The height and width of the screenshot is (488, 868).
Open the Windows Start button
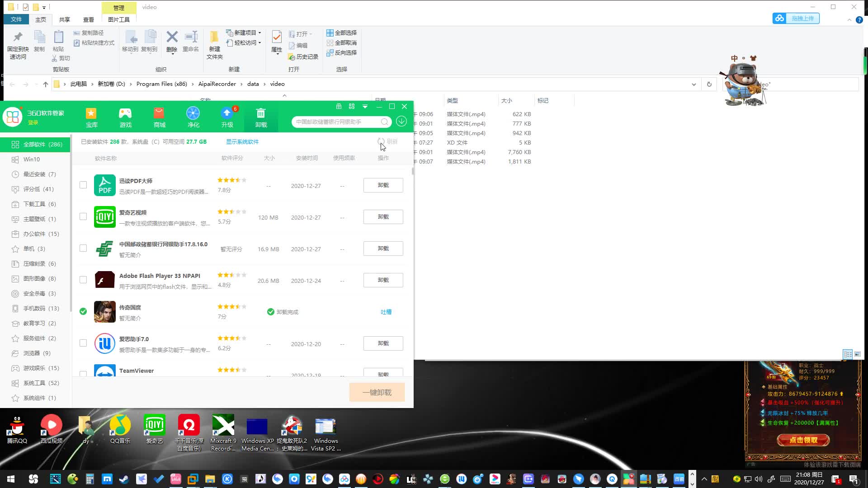[11, 479]
